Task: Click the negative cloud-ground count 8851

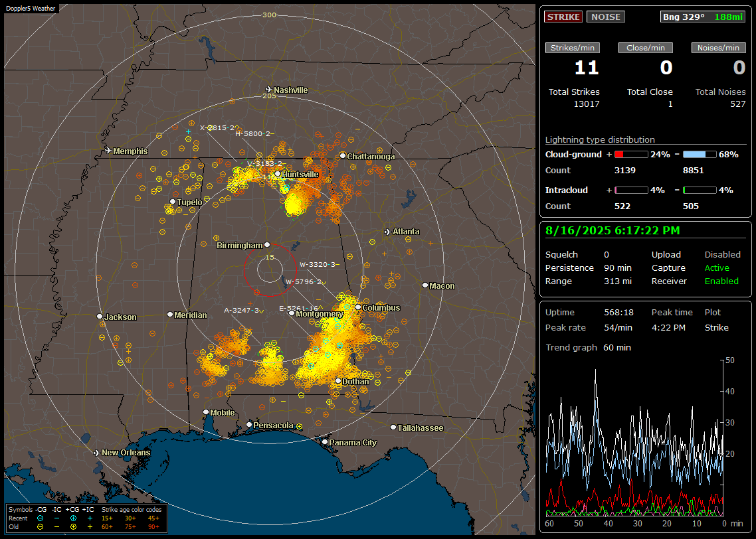Action: pyautogui.click(x=694, y=171)
